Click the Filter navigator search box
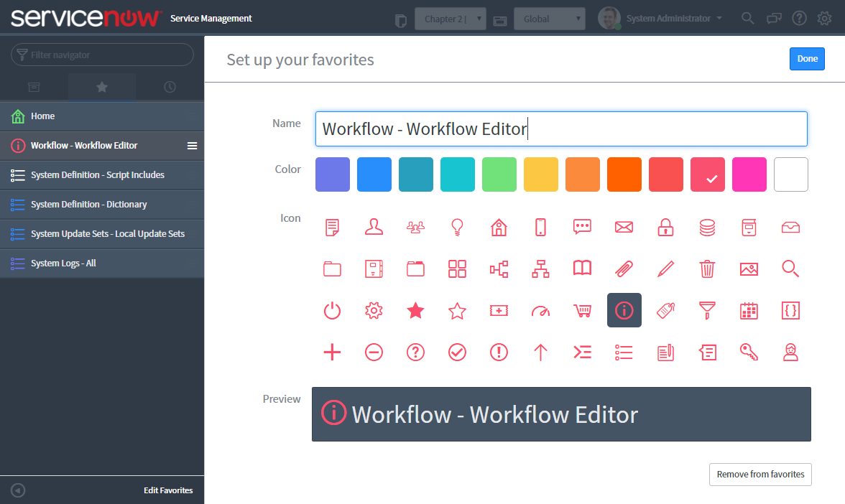The width and height of the screenshot is (845, 504). 102,55
